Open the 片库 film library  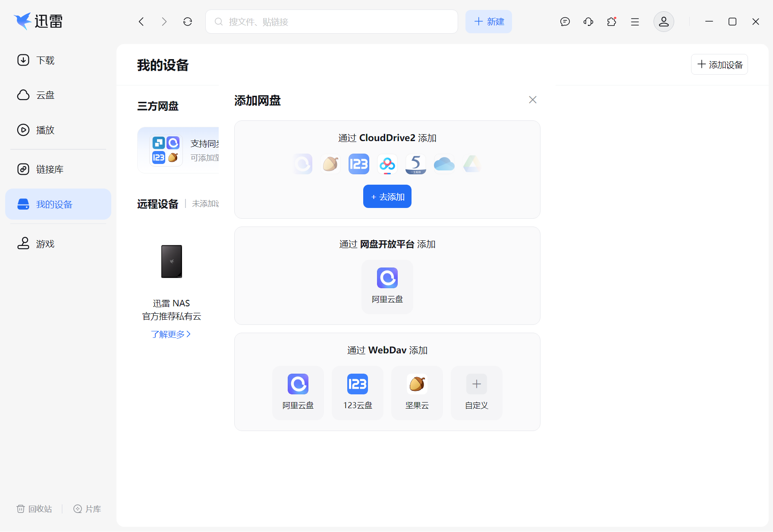[x=87, y=509]
